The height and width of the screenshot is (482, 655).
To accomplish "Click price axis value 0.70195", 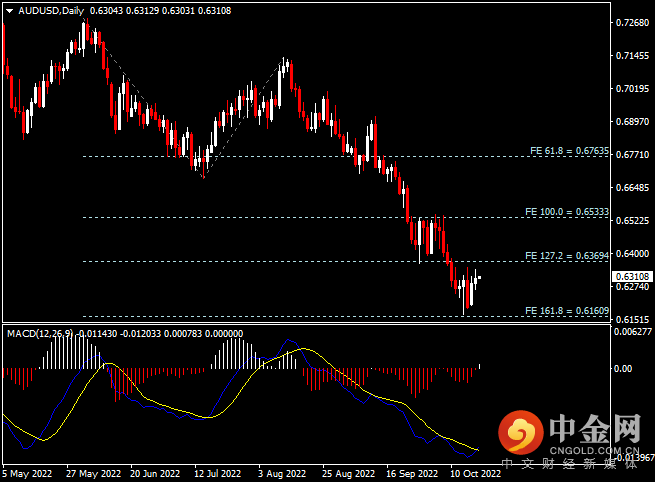I will [633, 89].
